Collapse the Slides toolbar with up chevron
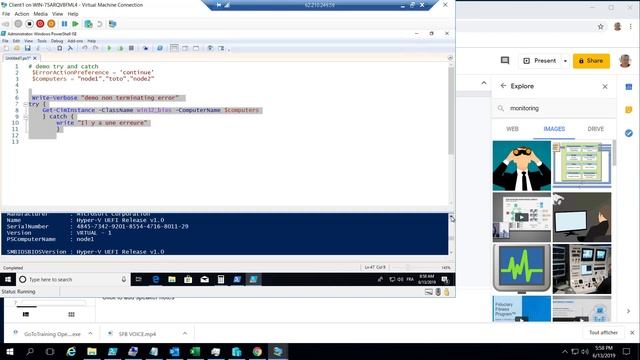 coord(484,83)
